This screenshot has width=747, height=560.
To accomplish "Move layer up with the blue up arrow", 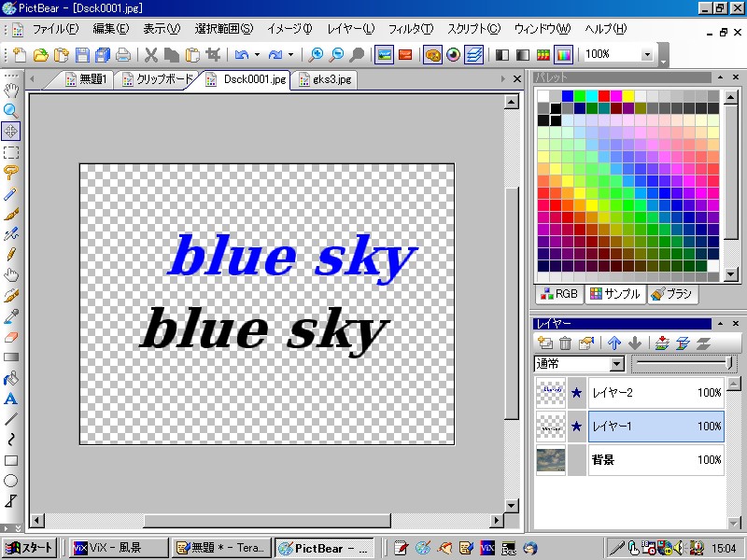I will coord(613,343).
